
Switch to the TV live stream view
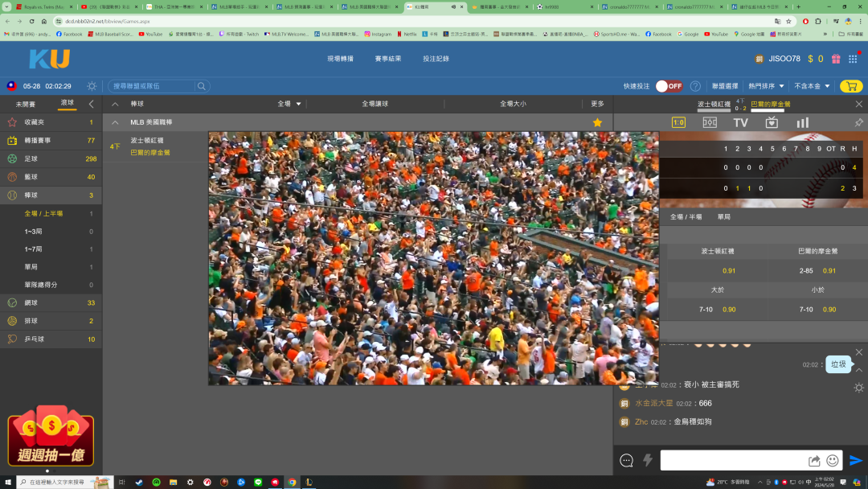click(x=741, y=122)
